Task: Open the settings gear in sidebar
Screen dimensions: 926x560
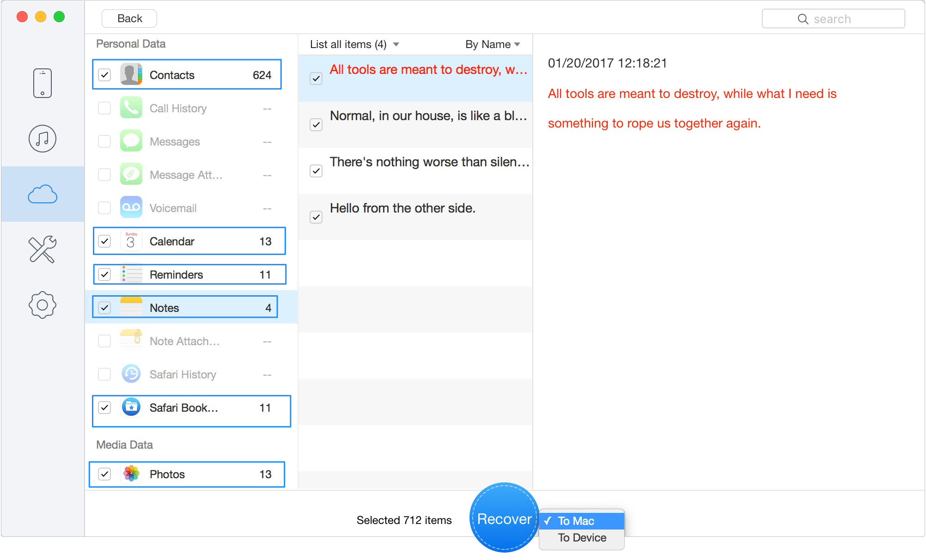Action: [x=42, y=305]
